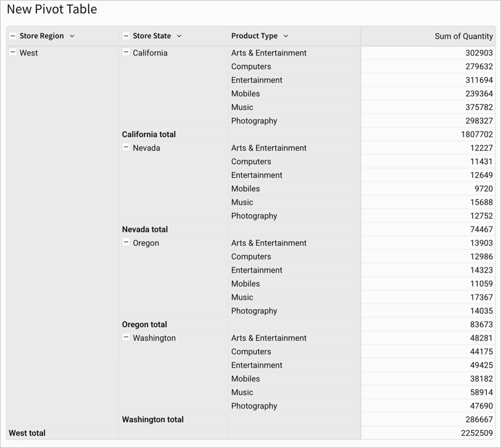This screenshot has width=501, height=448.
Task: Select Entertainment row under Nevada
Action: click(x=257, y=175)
